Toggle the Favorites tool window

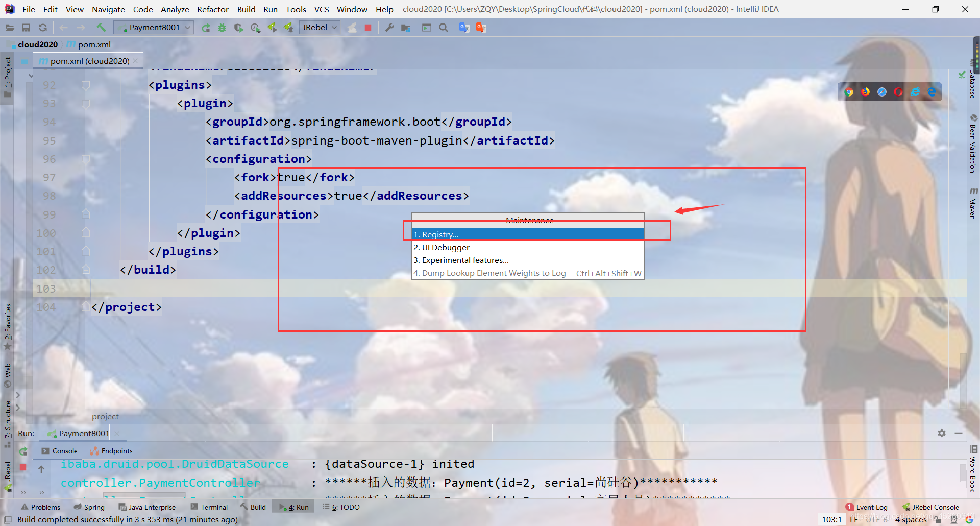click(8, 327)
